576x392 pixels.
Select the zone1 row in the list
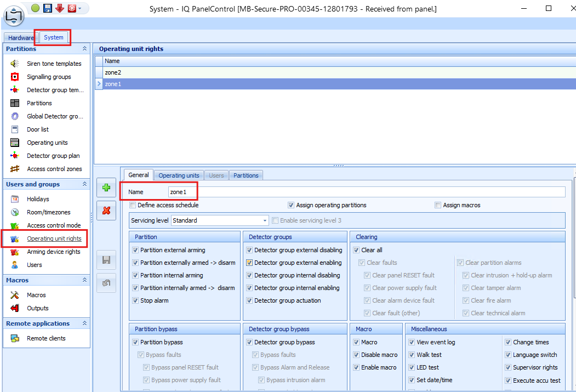click(x=339, y=84)
